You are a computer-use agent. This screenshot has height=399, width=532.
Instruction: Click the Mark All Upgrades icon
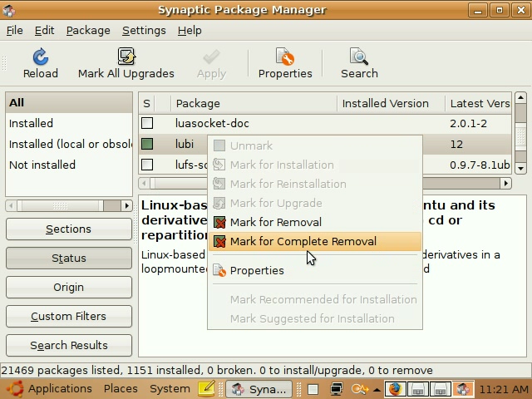click(126, 57)
